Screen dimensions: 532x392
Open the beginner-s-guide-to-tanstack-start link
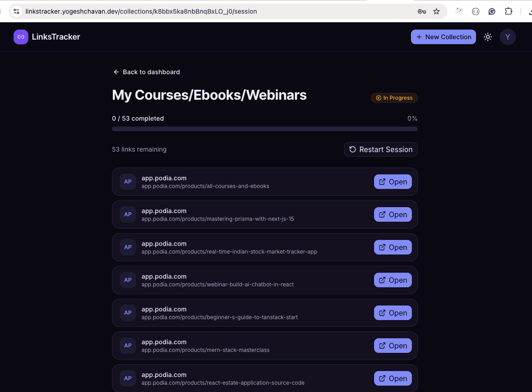click(x=393, y=313)
